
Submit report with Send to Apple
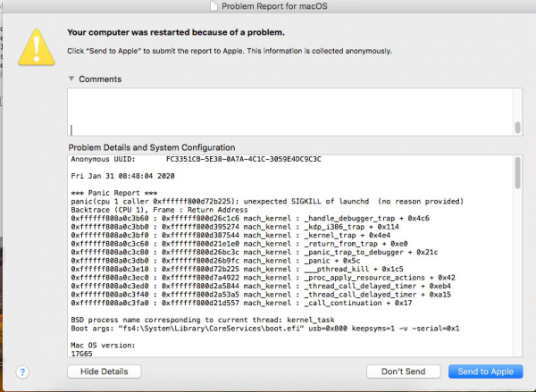click(486, 371)
